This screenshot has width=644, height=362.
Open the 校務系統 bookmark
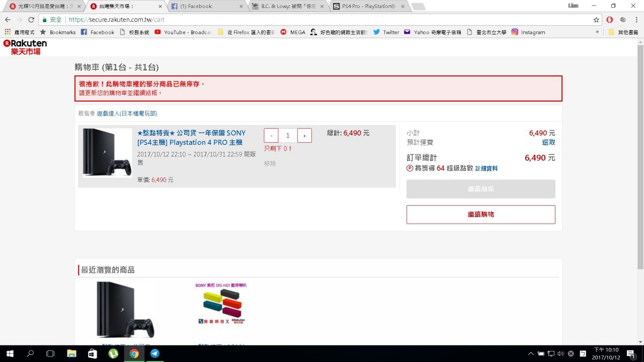134,32
